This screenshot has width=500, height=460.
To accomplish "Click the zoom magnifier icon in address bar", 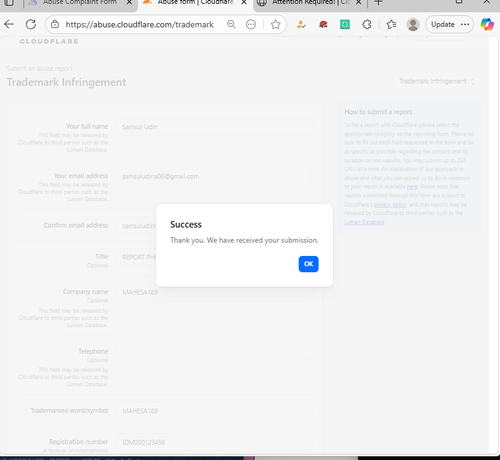I will tap(231, 24).
